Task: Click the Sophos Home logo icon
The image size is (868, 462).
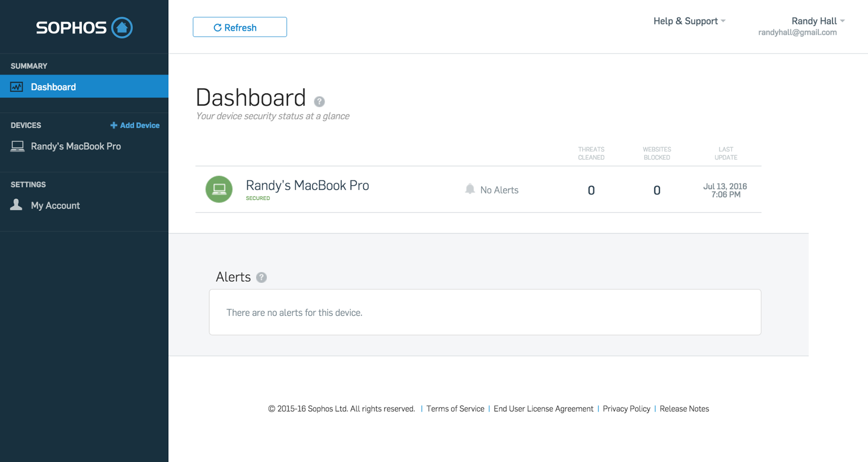Action: (x=122, y=28)
